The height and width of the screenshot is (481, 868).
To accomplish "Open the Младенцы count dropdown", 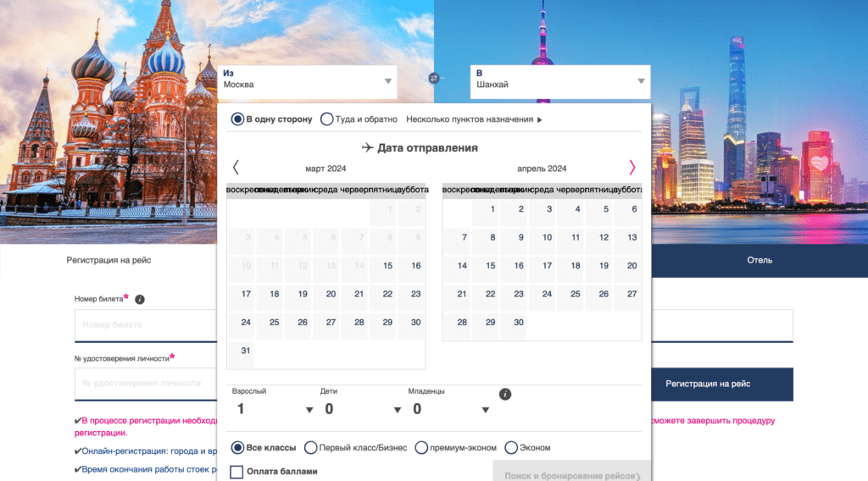I will [449, 409].
